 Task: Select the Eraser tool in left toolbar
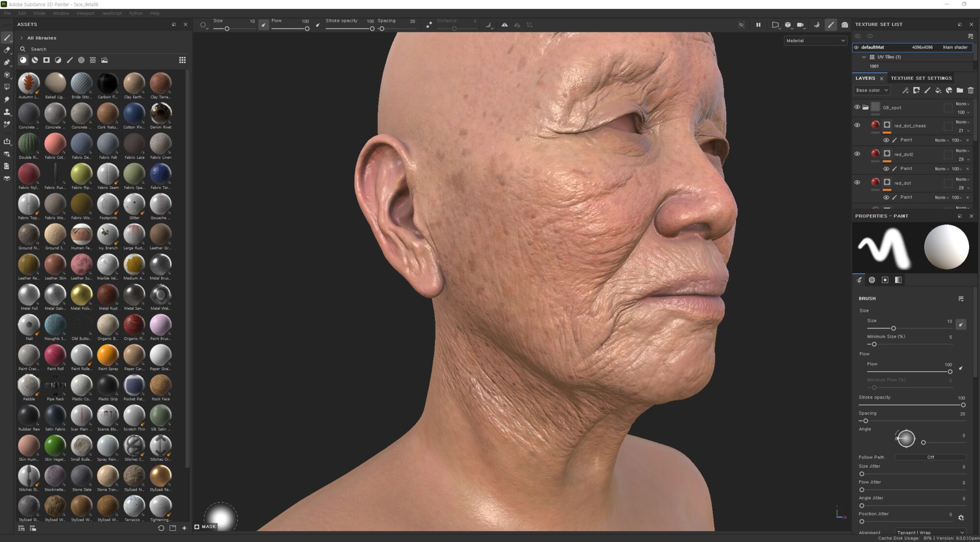(7, 50)
